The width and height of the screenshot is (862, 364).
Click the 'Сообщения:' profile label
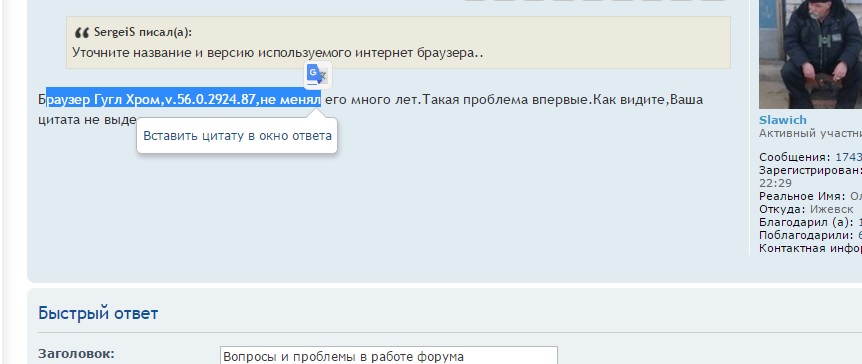pyautogui.click(x=795, y=157)
